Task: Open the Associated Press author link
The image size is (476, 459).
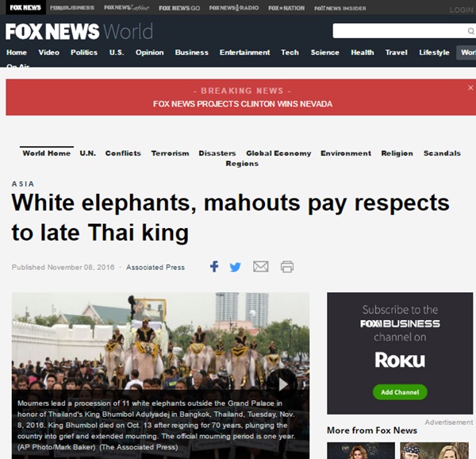Action: tap(155, 268)
